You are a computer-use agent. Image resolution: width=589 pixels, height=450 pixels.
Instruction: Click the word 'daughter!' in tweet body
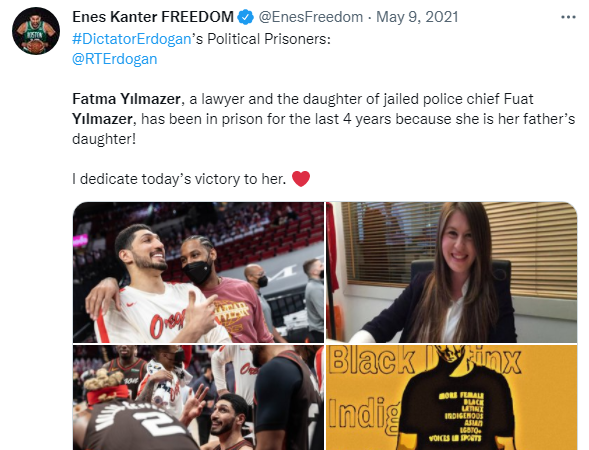pyautogui.click(x=104, y=139)
